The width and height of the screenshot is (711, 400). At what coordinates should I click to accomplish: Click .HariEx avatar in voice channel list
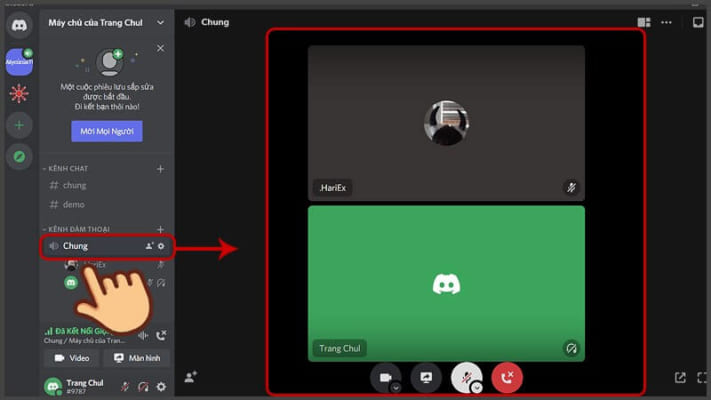(71, 265)
